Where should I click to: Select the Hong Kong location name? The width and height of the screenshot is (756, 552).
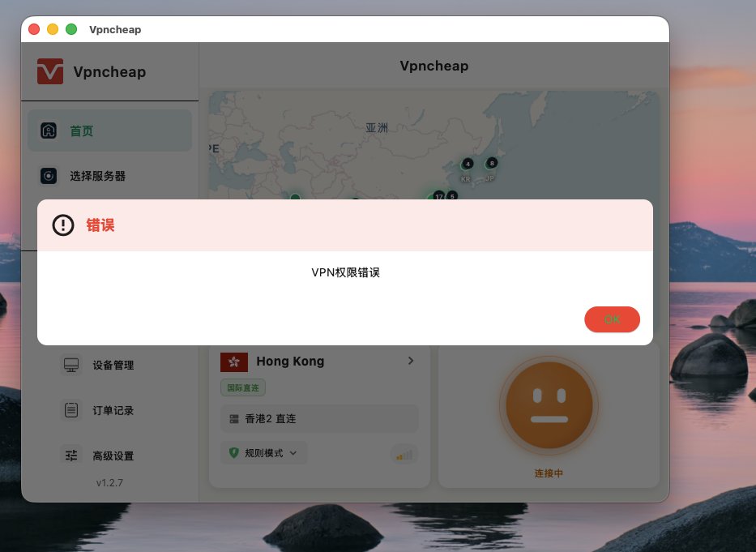click(290, 362)
